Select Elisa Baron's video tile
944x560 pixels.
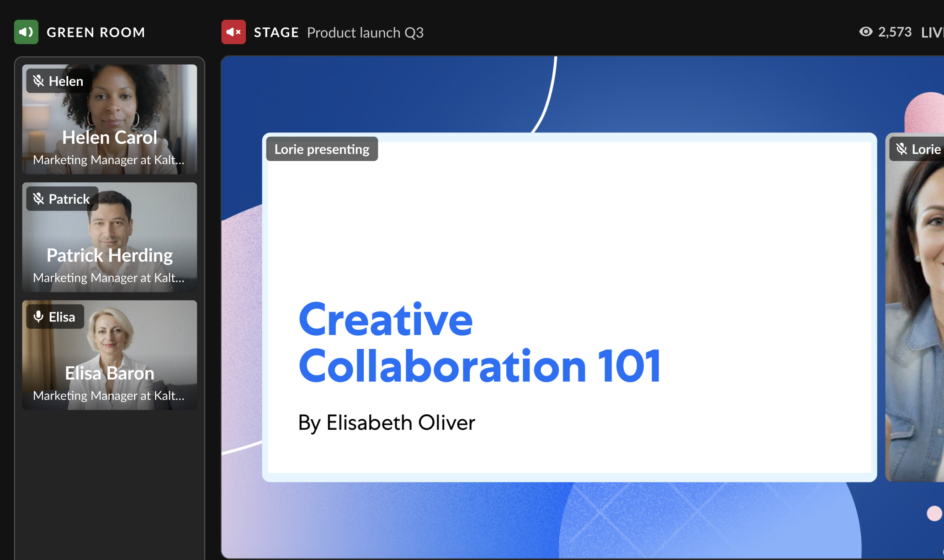[110, 355]
